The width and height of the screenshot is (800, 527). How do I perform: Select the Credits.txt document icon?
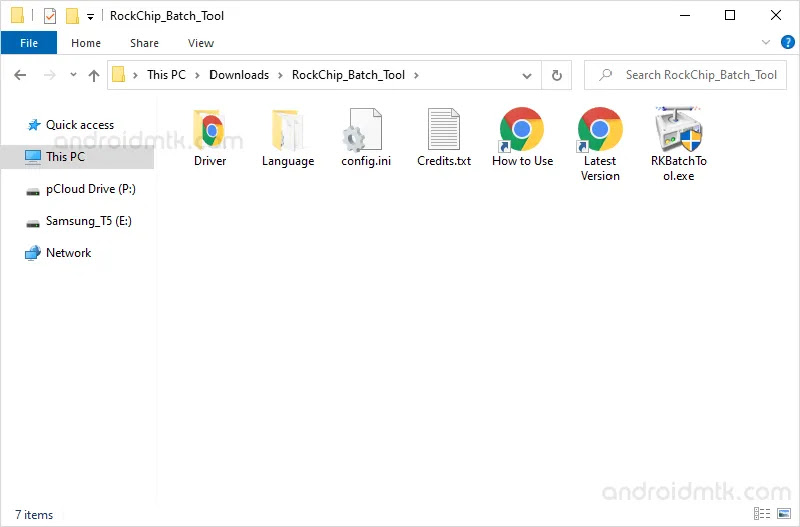(443, 129)
